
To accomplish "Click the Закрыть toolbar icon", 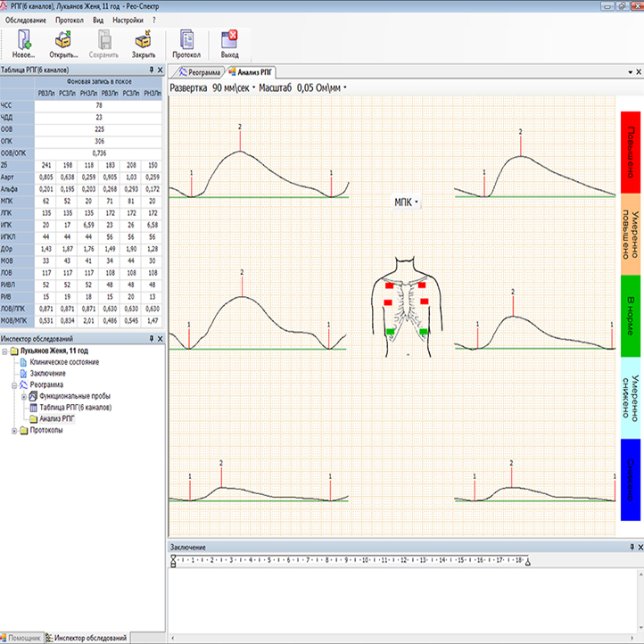I will point(144,44).
